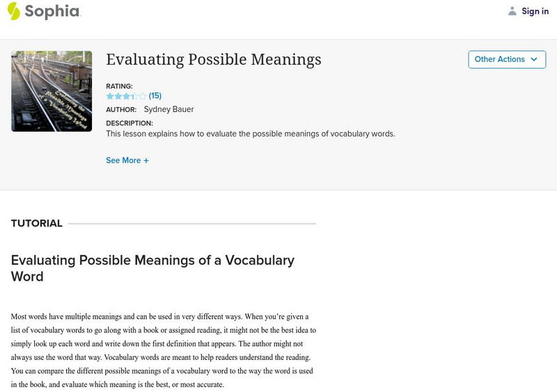Select the third rating star
The height and width of the screenshot is (392, 557).
click(x=126, y=96)
